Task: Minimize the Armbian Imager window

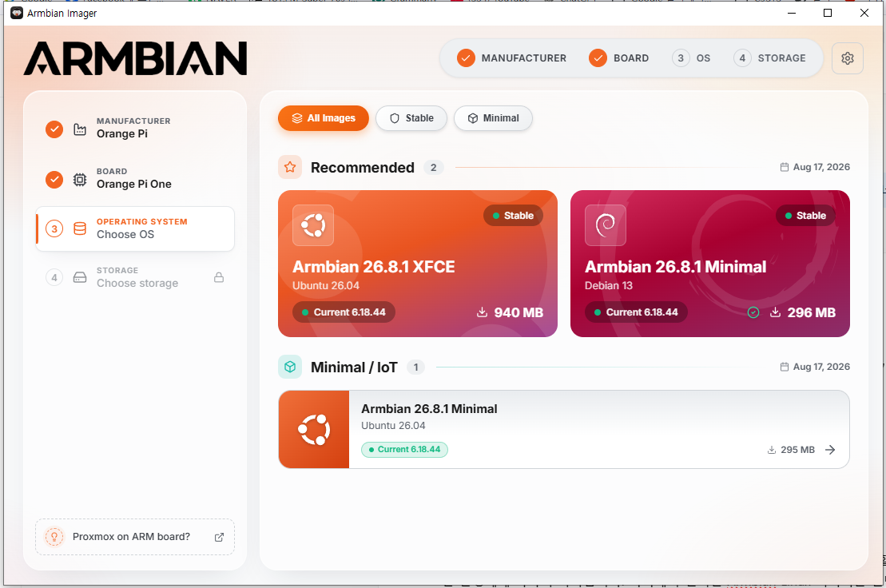Action: (x=792, y=13)
